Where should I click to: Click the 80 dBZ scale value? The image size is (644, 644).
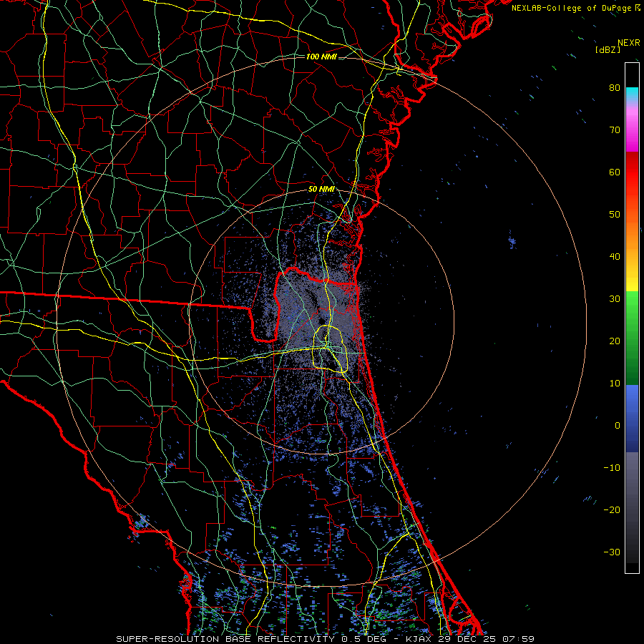point(615,87)
